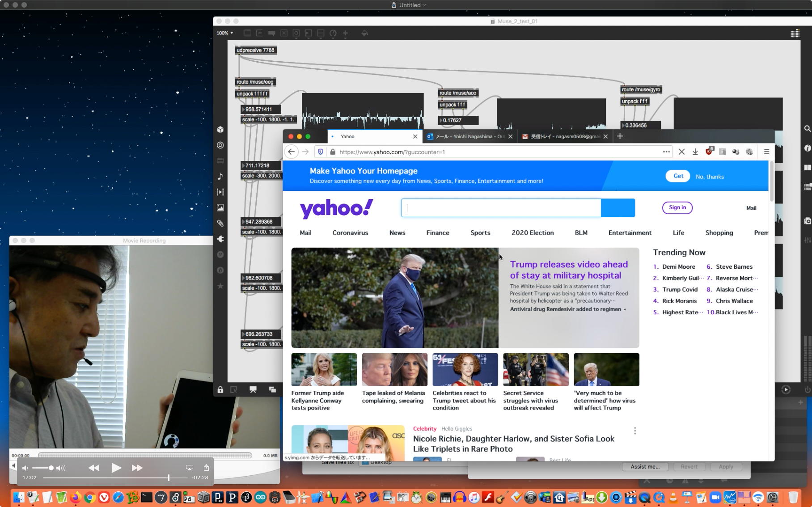Fast forward the movie recording

pyautogui.click(x=137, y=468)
